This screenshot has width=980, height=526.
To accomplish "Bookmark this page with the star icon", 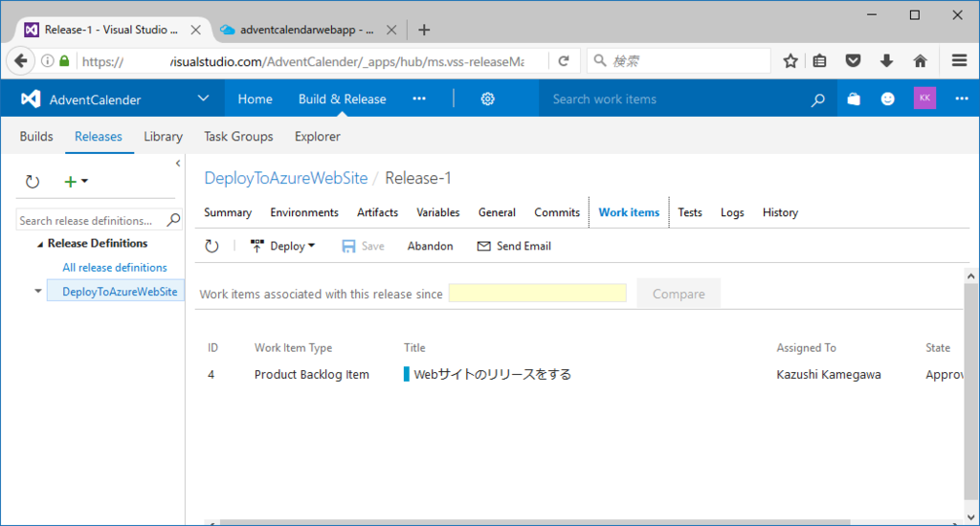I will click(790, 60).
